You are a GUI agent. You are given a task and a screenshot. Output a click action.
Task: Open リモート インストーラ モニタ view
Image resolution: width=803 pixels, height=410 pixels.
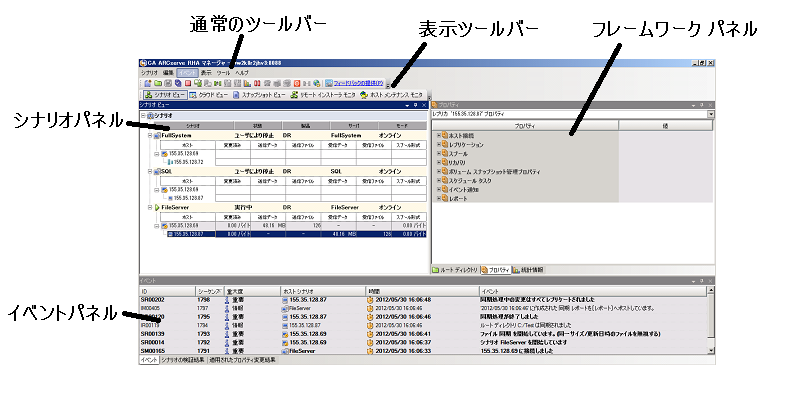pyautogui.click(x=323, y=94)
